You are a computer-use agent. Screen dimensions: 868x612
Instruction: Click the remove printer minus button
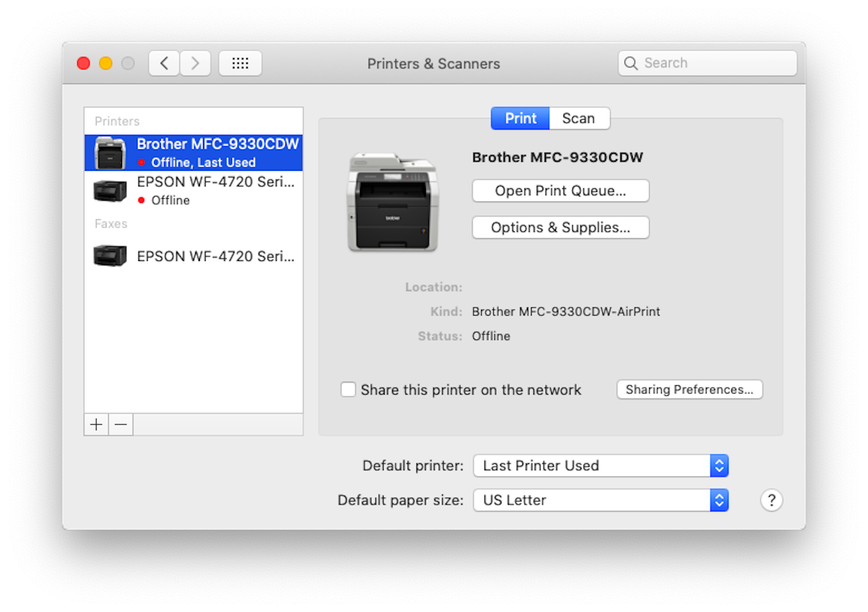pyautogui.click(x=120, y=424)
